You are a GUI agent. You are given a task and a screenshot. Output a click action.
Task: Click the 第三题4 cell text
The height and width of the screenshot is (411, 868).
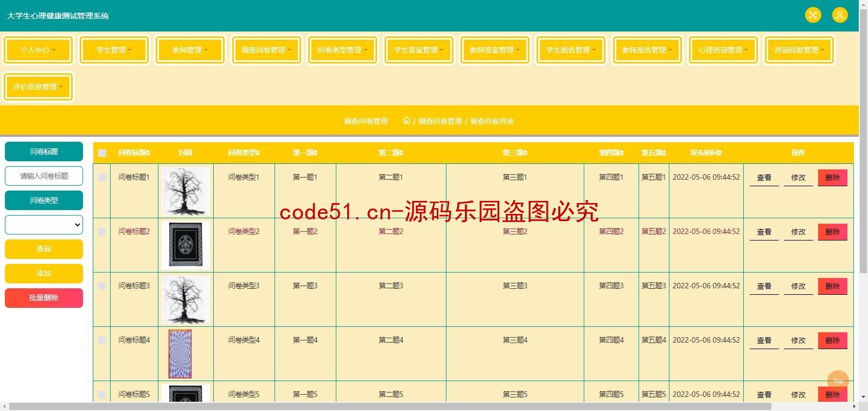tap(515, 340)
